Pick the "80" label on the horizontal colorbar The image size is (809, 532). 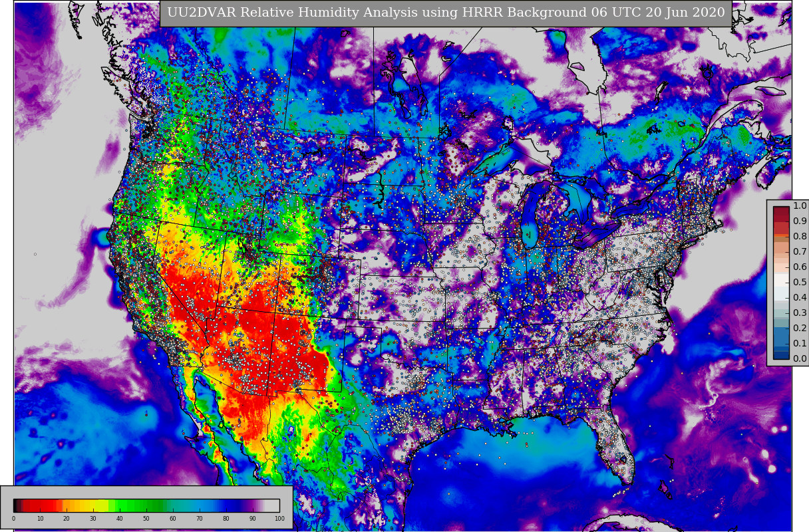pyautogui.click(x=226, y=519)
